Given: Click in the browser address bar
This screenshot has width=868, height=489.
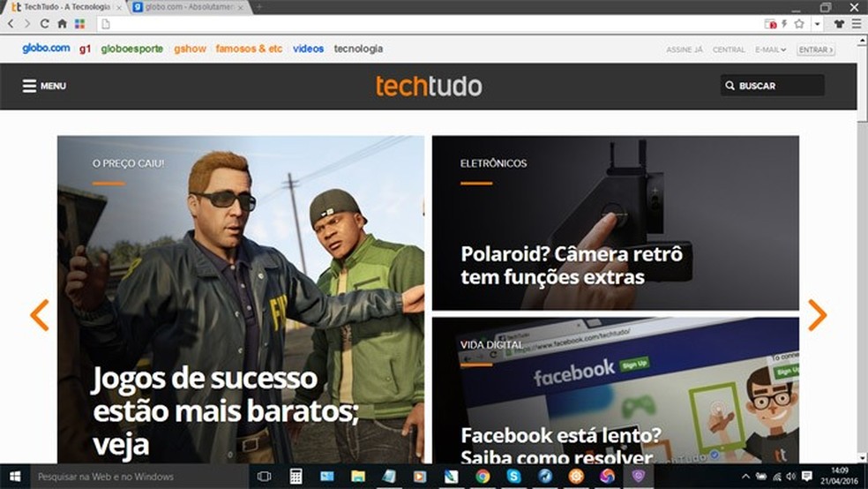Looking at the screenshot, I should pyautogui.click(x=431, y=24).
